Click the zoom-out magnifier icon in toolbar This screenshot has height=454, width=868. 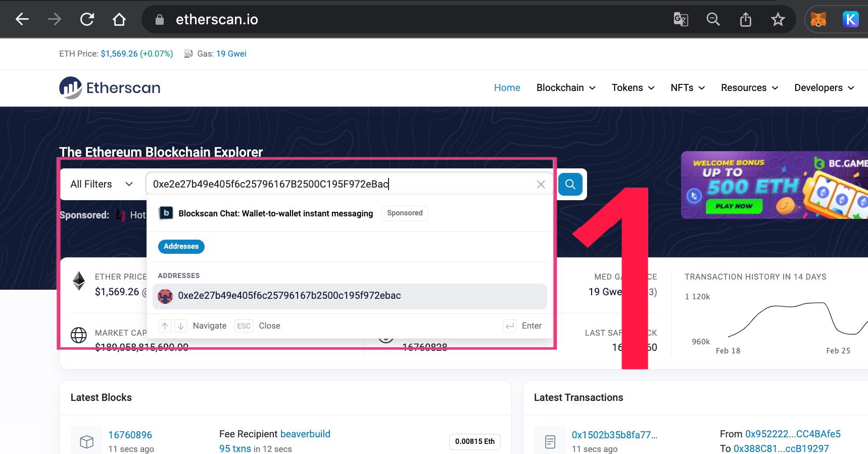713,19
